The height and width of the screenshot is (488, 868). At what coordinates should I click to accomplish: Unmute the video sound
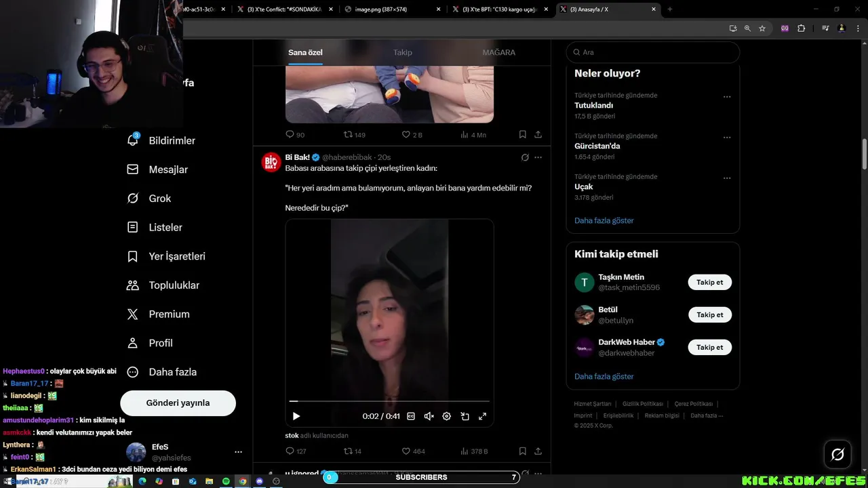pos(429,416)
